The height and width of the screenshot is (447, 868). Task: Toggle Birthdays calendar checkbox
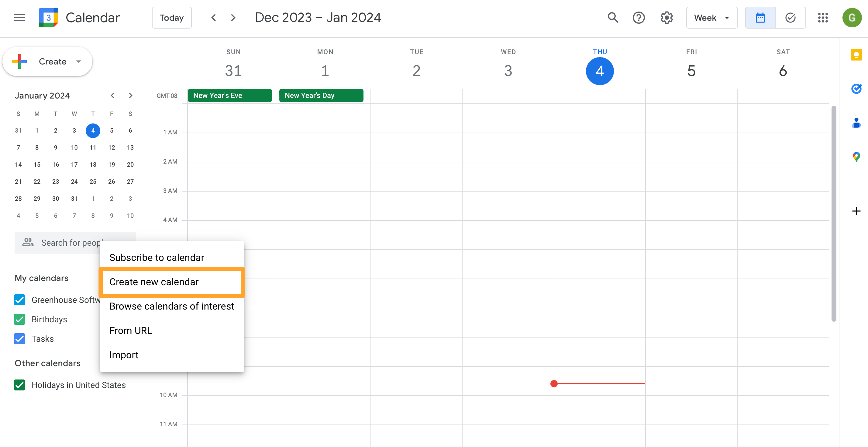[20, 319]
